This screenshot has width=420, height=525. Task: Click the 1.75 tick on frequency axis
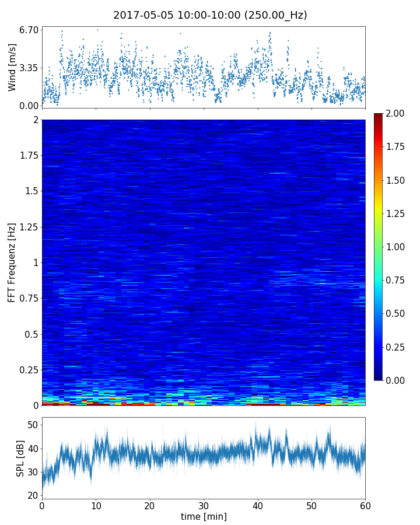(x=27, y=155)
